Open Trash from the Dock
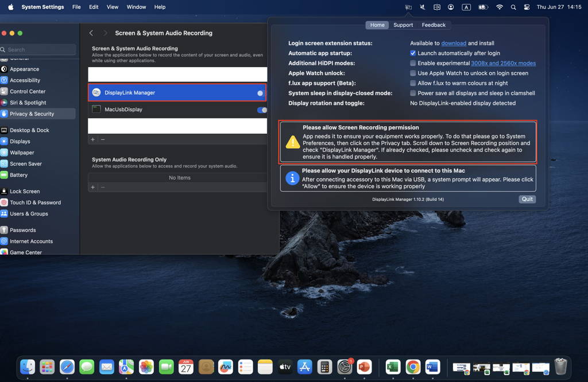 pyautogui.click(x=560, y=367)
